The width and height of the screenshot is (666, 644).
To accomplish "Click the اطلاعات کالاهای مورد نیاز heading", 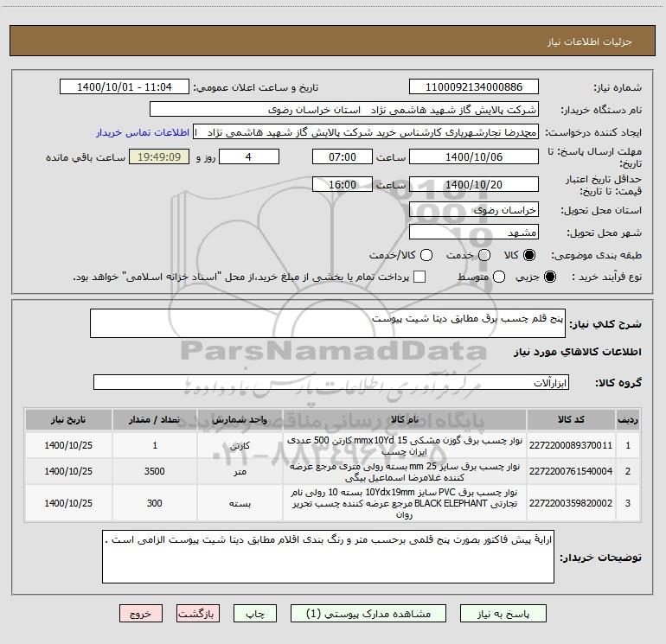I will (578, 352).
